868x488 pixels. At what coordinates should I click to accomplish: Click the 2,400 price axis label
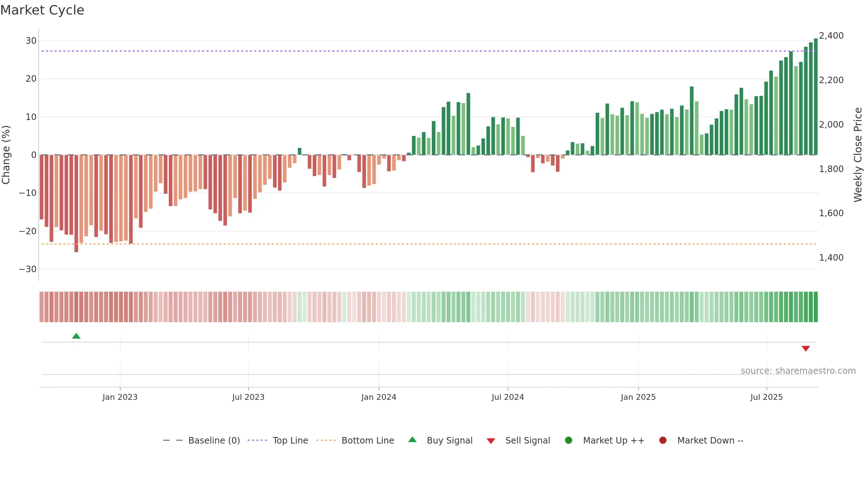click(x=831, y=36)
